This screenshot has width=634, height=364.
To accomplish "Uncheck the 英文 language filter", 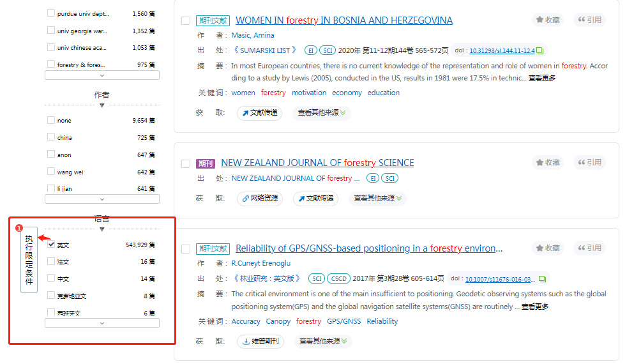I will 51,245.
